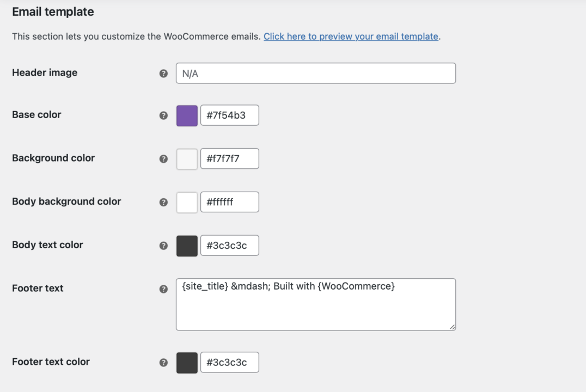The width and height of the screenshot is (586, 392).
Task: Open the Body text color dark swatch
Action: [187, 246]
